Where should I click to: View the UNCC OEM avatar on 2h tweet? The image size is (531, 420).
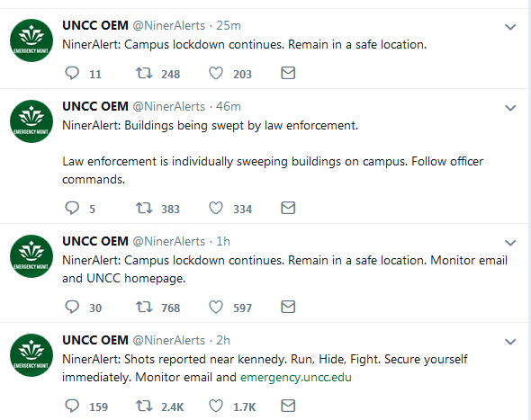(x=31, y=355)
